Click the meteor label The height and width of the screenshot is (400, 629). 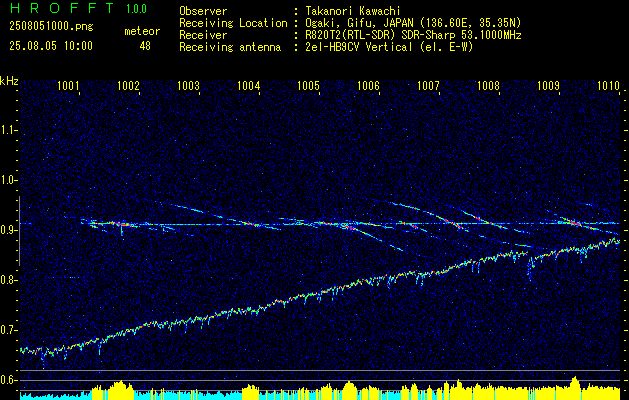142,31
